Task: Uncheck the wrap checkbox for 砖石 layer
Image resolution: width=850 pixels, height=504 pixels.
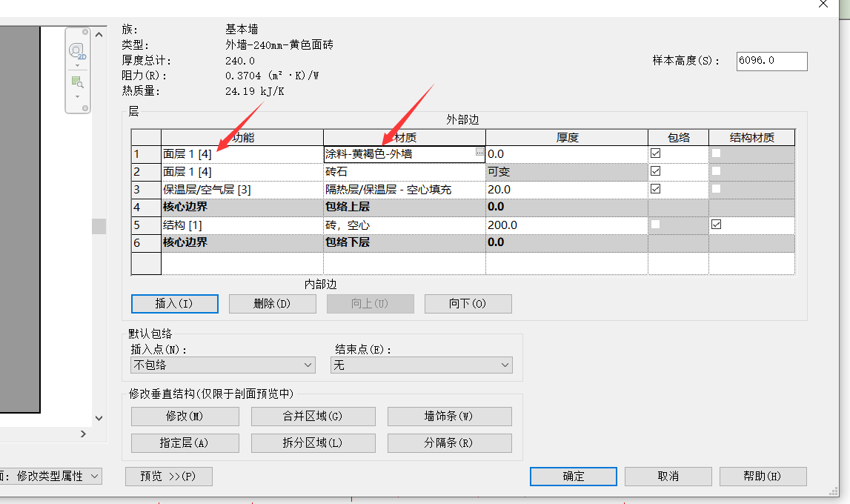Action: pyautogui.click(x=655, y=171)
